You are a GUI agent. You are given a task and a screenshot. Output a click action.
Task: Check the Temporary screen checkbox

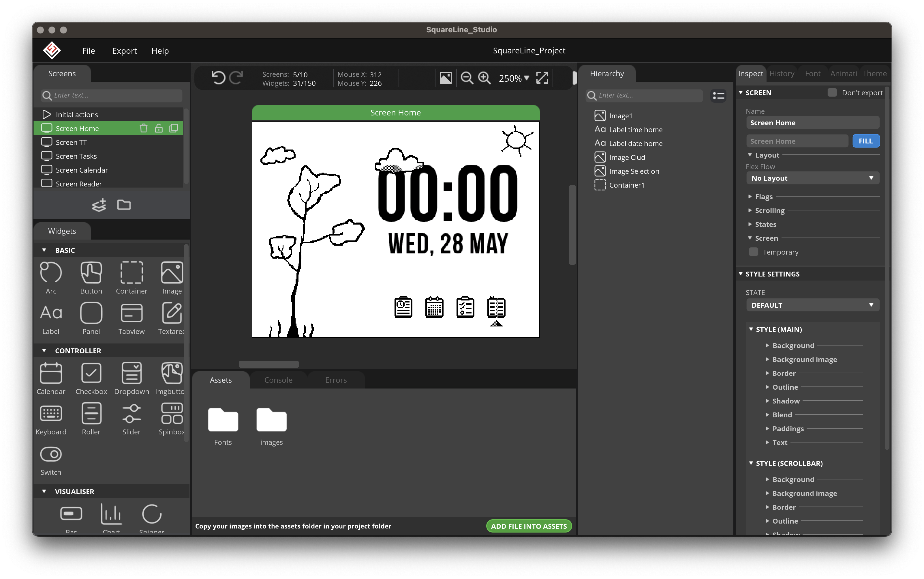(x=753, y=252)
